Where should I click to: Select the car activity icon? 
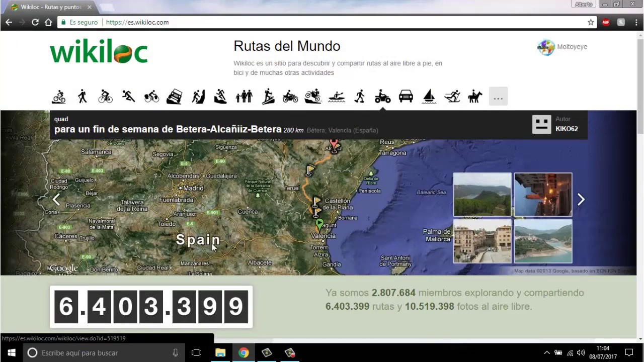[x=406, y=96]
